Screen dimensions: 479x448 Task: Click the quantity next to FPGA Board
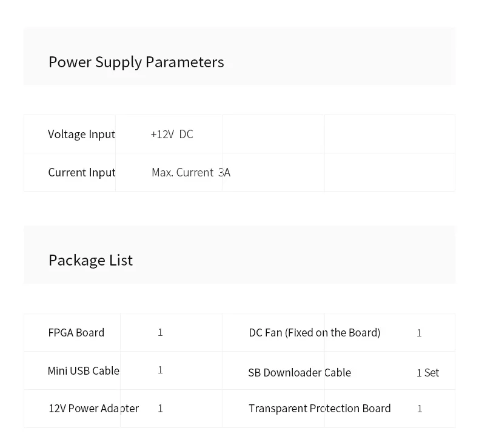[160, 332]
